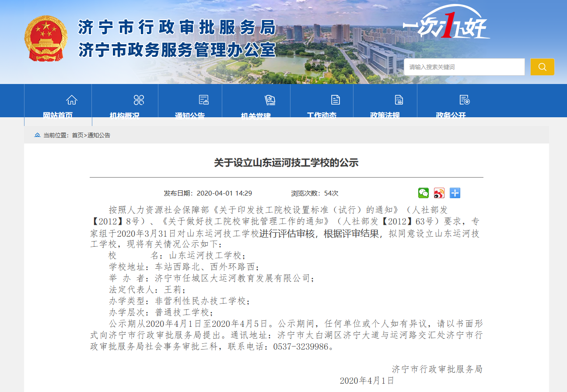The image size is (567, 392).
Task: Click the green WeChat share icon
Action: point(423,193)
